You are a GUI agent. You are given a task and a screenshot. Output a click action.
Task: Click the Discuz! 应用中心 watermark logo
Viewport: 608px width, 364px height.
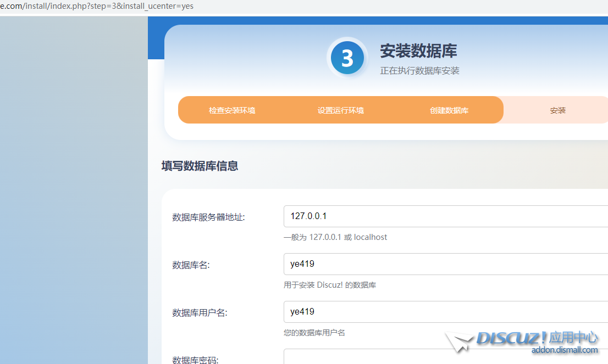pyautogui.click(x=537, y=338)
